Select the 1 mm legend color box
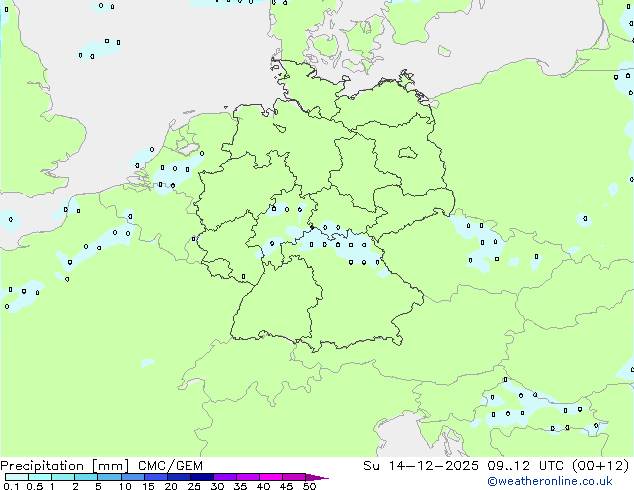The height and width of the screenshot is (490, 634). pyautogui.click(x=63, y=477)
